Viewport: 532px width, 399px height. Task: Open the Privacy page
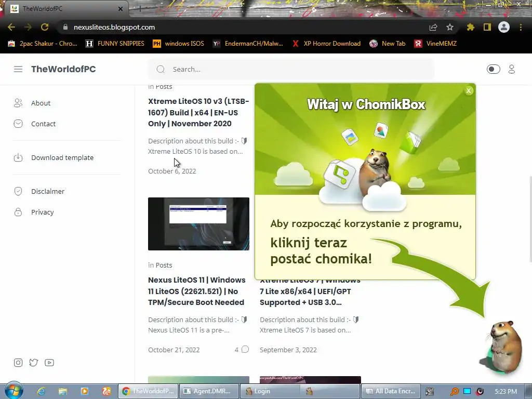point(43,212)
